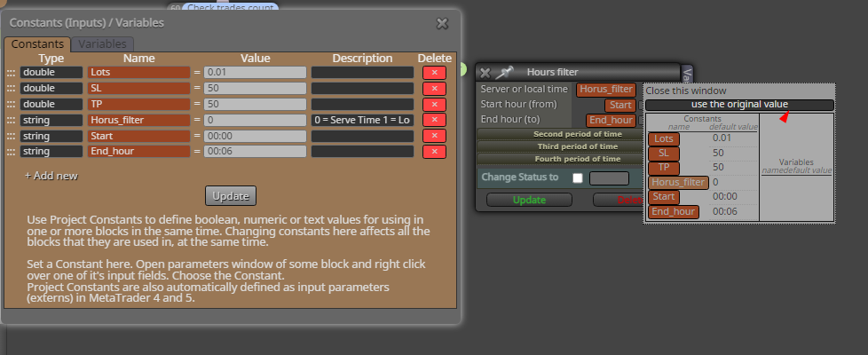Click End_hour value in End hour field
The height and width of the screenshot is (355, 868).
click(611, 120)
